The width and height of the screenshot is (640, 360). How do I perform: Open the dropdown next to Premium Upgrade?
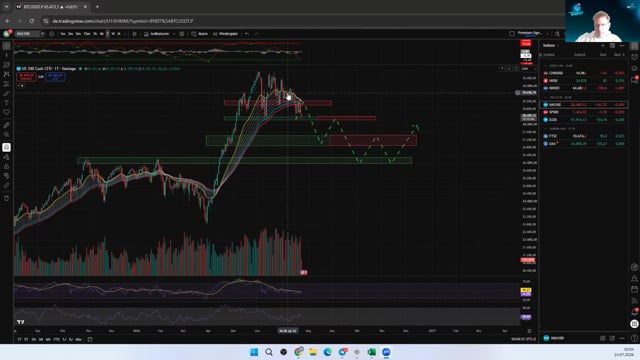548,34
